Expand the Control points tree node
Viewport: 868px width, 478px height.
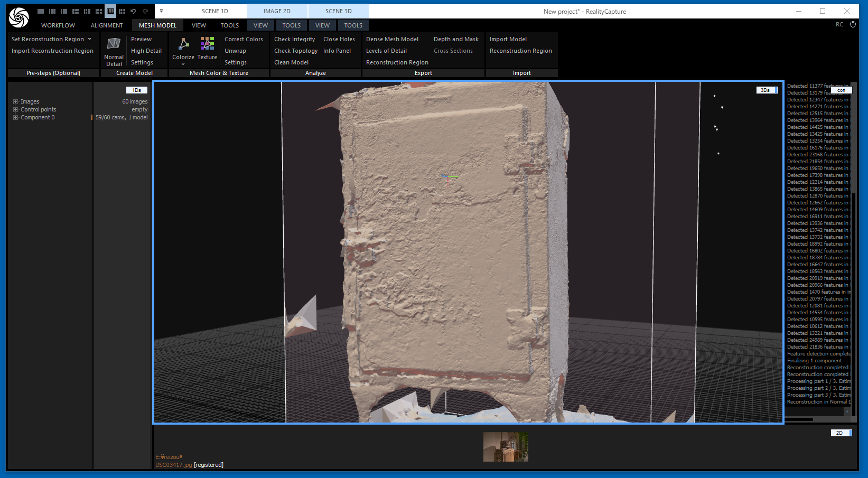(16, 110)
